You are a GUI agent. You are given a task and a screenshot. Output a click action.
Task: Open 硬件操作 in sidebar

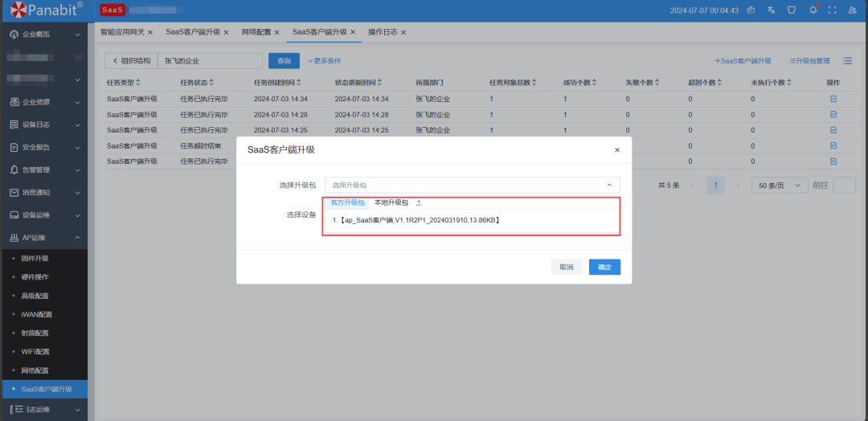click(x=35, y=277)
